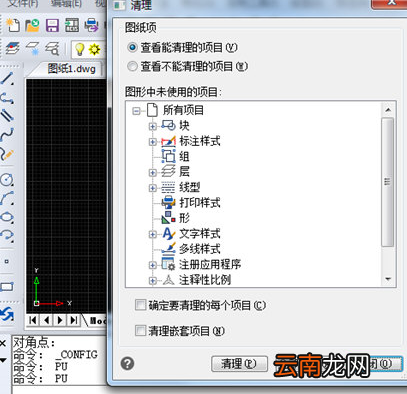
Task: Switch to the Model layout tab
Action: [98, 321]
